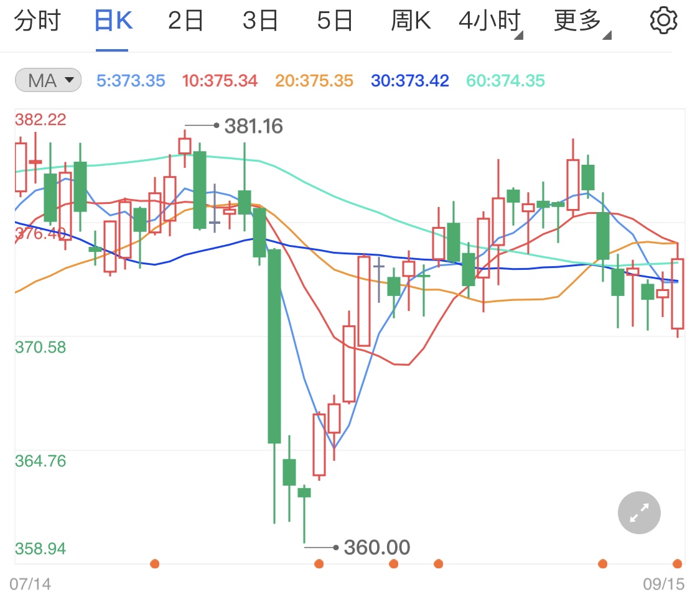The width and height of the screenshot is (700, 597).
Task: Click the 360.00 low price label
Action: [377, 547]
